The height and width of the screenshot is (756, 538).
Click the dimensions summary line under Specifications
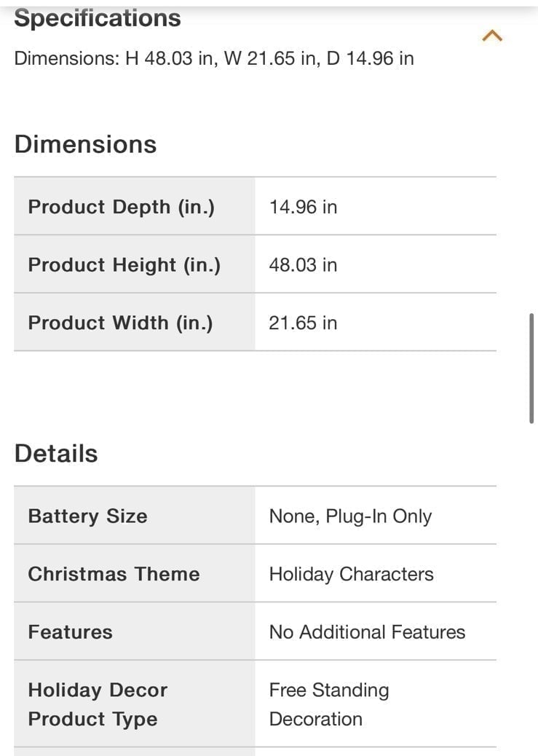(x=214, y=58)
